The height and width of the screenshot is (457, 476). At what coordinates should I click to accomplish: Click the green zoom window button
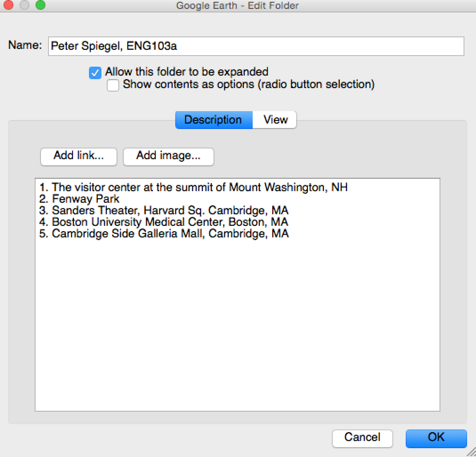pyautogui.click(x=40, y=6)
